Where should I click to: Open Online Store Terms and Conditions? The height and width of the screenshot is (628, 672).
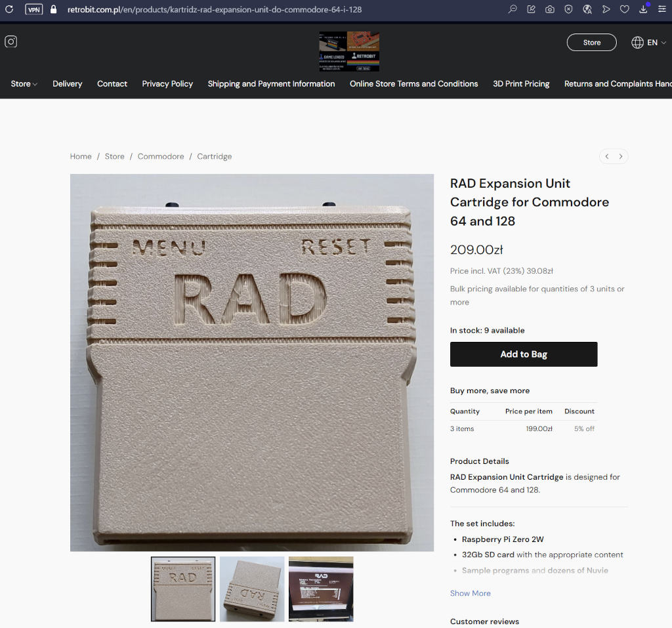coord(413,84)
